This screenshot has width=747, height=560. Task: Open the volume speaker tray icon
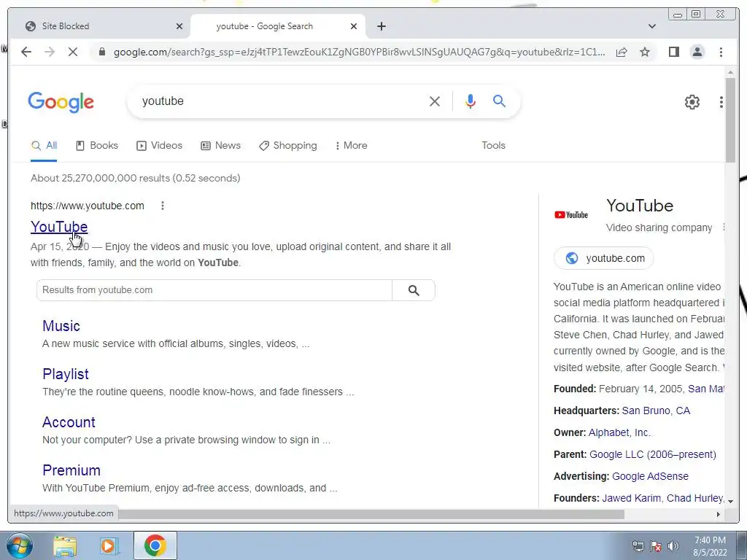click(673, 546)
